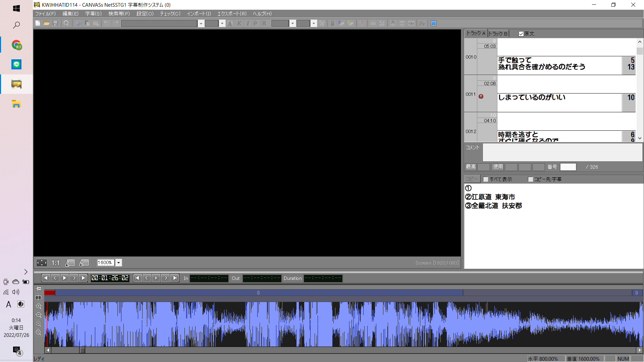Jump to start with first transport button
644x362 pixels.
[x=46, y=278]
